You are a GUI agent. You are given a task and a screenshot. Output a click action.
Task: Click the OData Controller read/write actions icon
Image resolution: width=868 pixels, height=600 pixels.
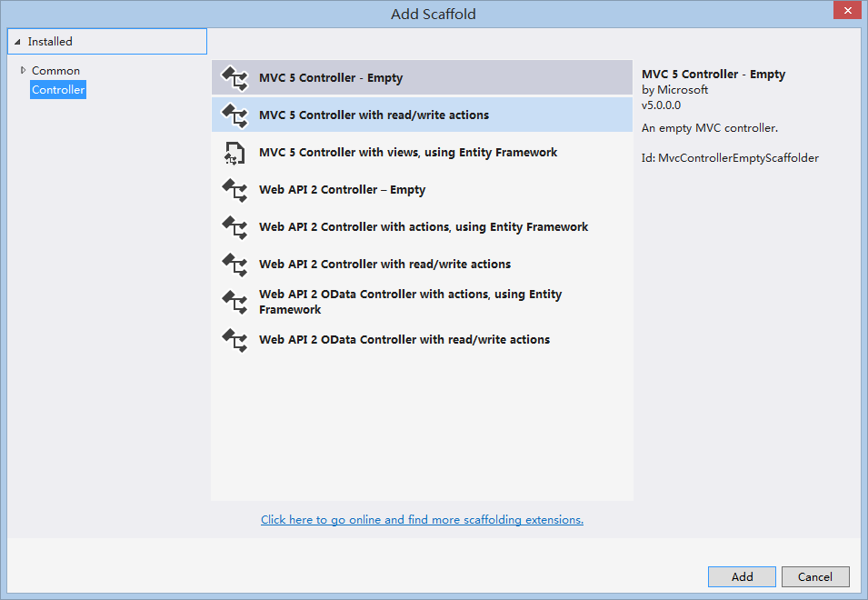coord(234,340)
